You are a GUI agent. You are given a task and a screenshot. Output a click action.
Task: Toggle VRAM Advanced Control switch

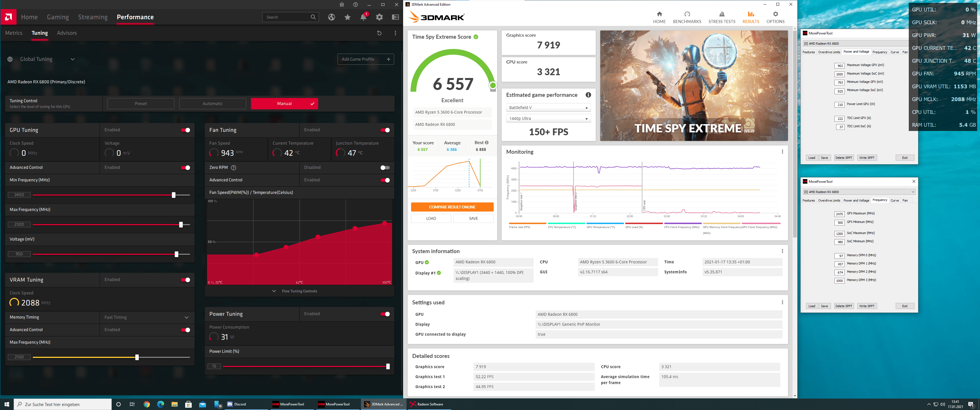click(185, 330)
